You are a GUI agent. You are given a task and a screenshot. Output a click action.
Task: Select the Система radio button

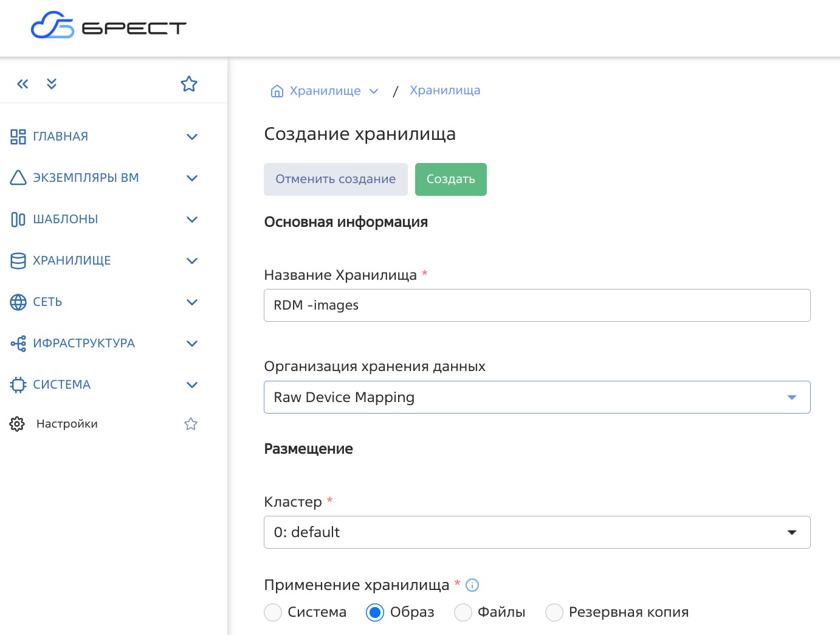[x=273, y=612]
